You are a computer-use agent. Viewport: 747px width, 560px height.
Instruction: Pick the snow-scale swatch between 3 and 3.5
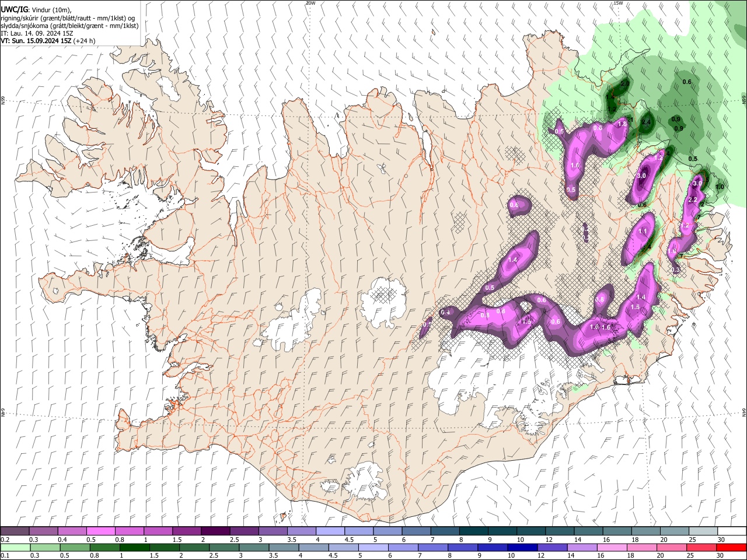pos(273,531)
